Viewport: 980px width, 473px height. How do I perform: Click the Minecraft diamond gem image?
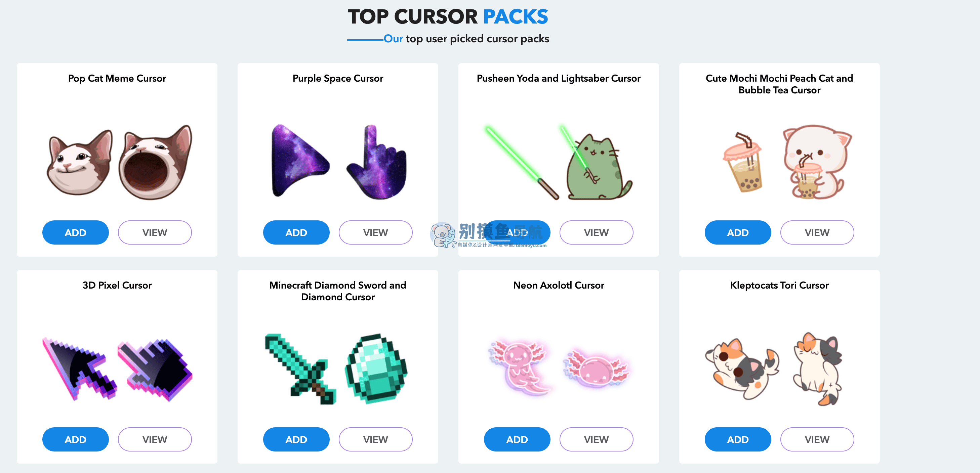pos(376,369)
